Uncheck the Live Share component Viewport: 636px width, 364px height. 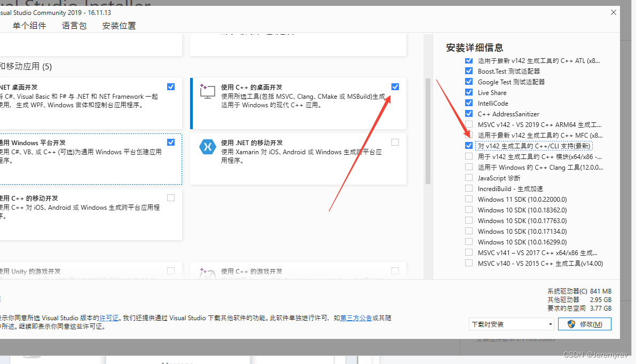[469, 92]
